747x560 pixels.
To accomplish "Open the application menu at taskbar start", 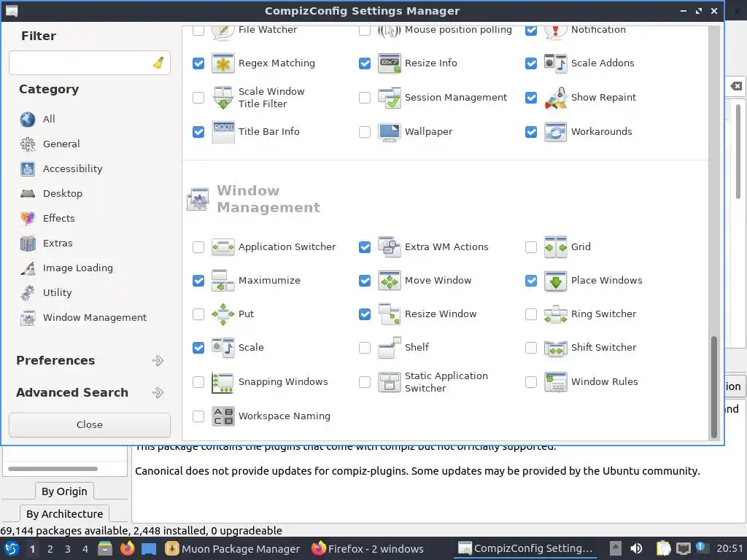I will coord(12,548).
